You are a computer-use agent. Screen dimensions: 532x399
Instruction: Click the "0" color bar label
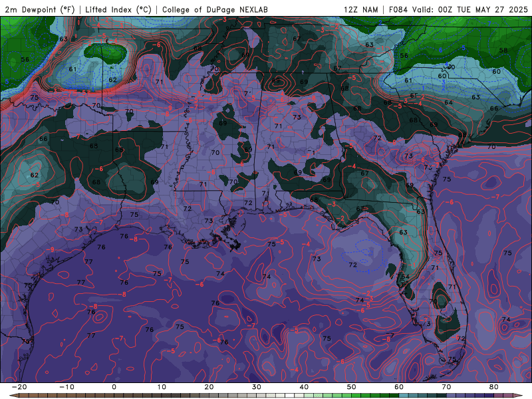(114, 387)
